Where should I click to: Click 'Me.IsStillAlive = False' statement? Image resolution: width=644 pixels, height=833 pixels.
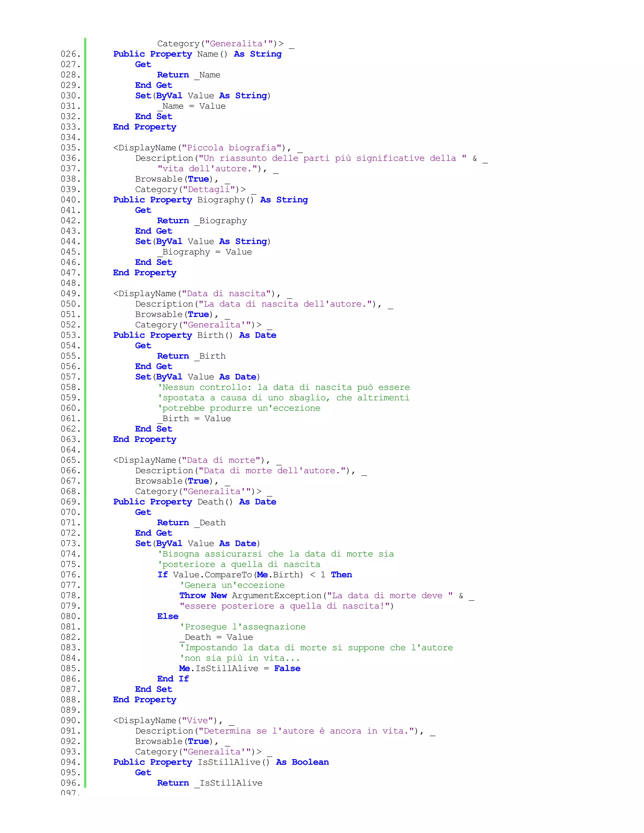(240, 669)
